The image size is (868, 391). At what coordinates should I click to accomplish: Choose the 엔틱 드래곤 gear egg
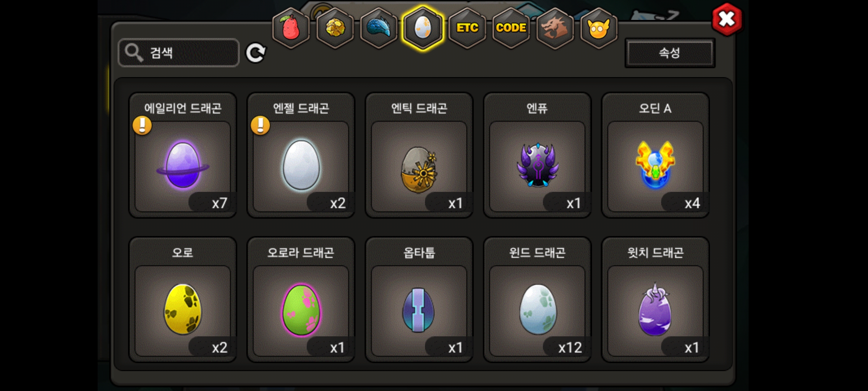[x=419, y=155]
